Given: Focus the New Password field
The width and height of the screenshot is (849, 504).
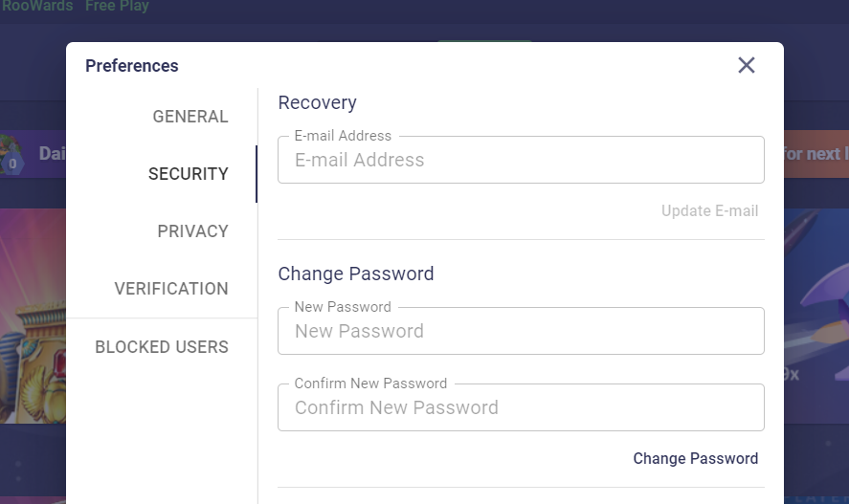Looking at the screenshot, I should (521, 331).
